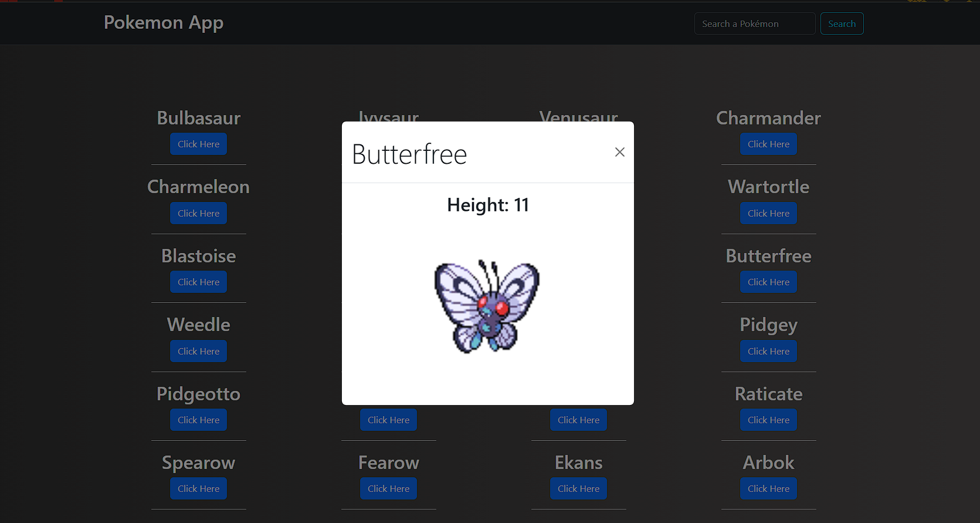Screen dimensions: 980x523
Task: Click the Click Here button above Ekans
Action: [578, 420]
